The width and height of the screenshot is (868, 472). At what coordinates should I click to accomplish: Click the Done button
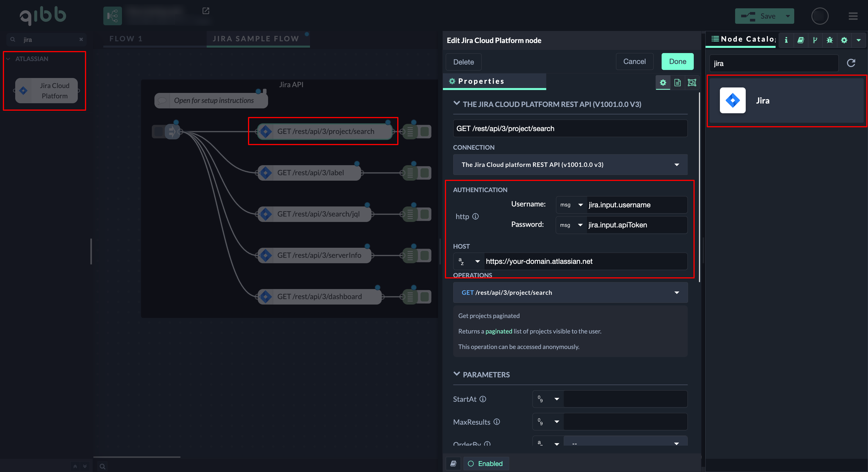click(677, 62)
